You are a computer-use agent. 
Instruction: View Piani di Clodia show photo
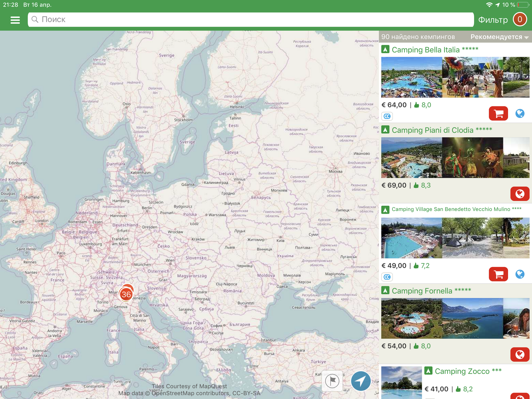point(473,158)
